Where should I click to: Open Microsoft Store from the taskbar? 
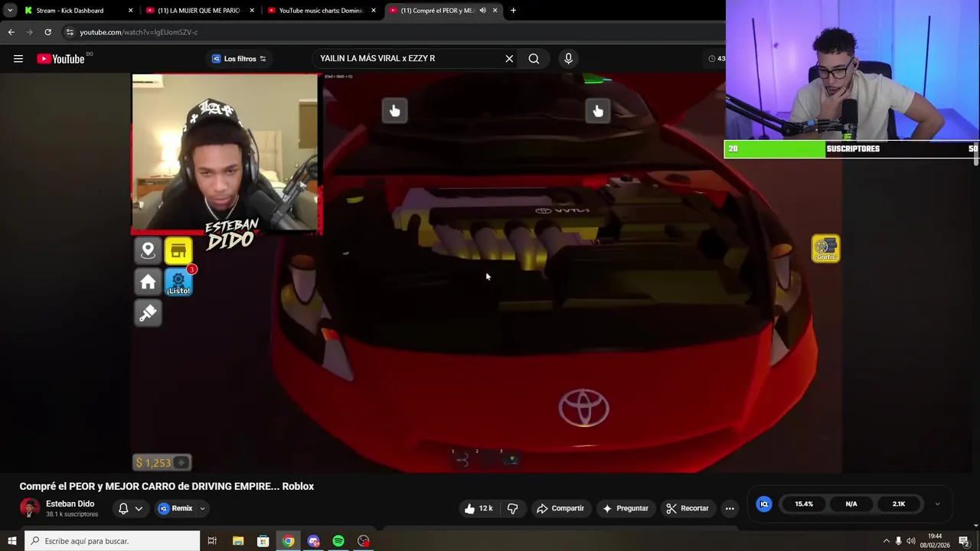263,541
